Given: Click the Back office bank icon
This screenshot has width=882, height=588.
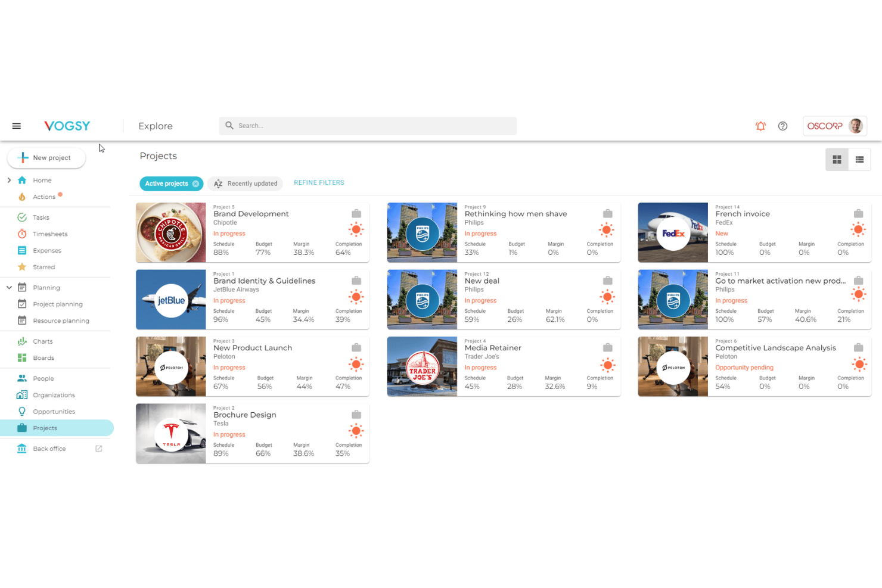Looking at the screenshot, I should click(22, 449).
